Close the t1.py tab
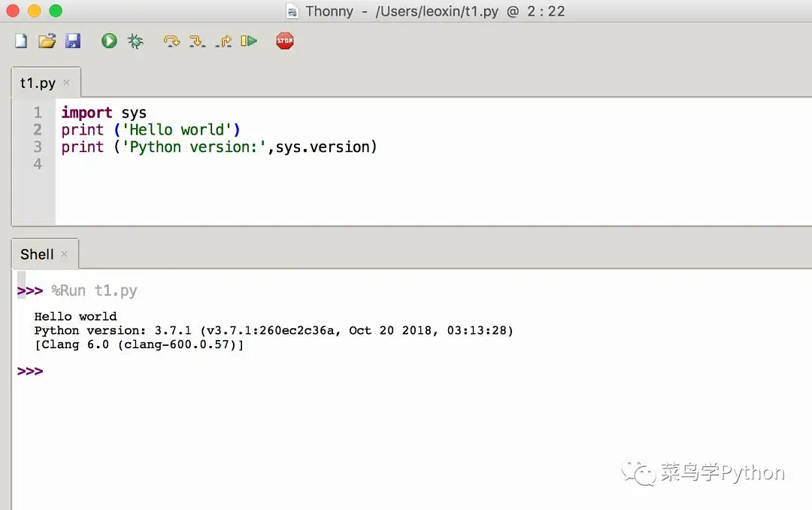The height and width of the screenshot is (510, 812). point(66,83)
